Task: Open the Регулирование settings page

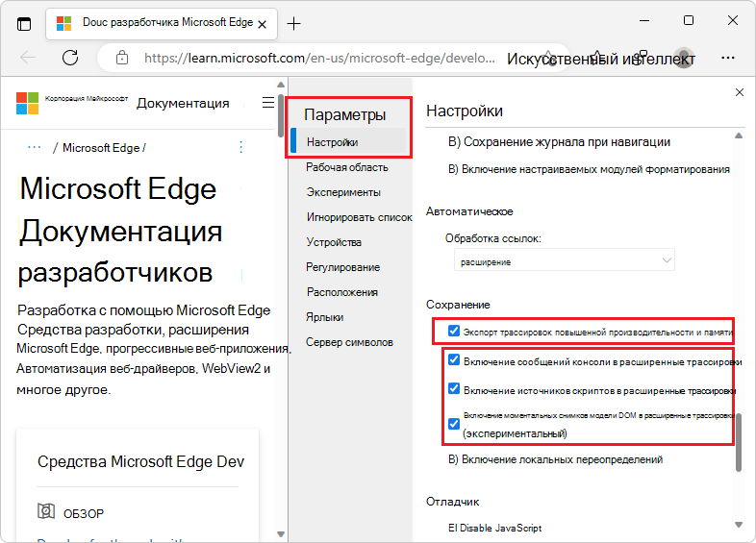Action: (342, 267)
